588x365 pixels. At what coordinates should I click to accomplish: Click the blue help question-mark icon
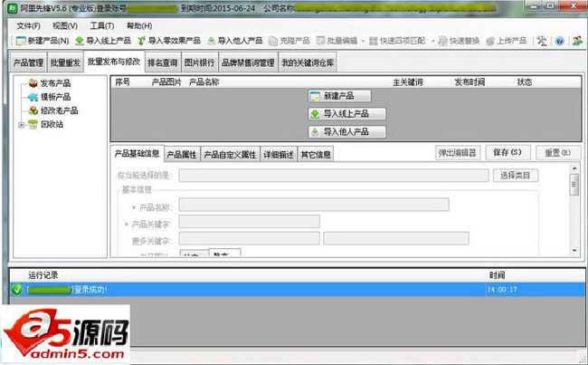pyautogui.click(x=559, y=41)
